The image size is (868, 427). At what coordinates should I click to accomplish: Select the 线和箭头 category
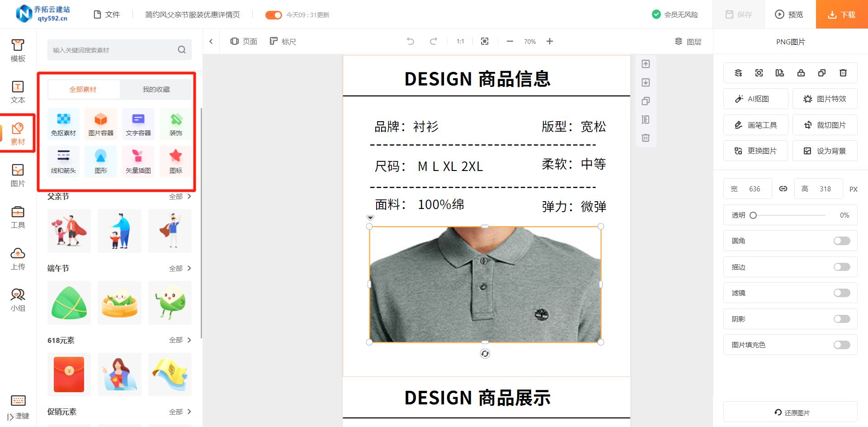(x=63, y=161)
